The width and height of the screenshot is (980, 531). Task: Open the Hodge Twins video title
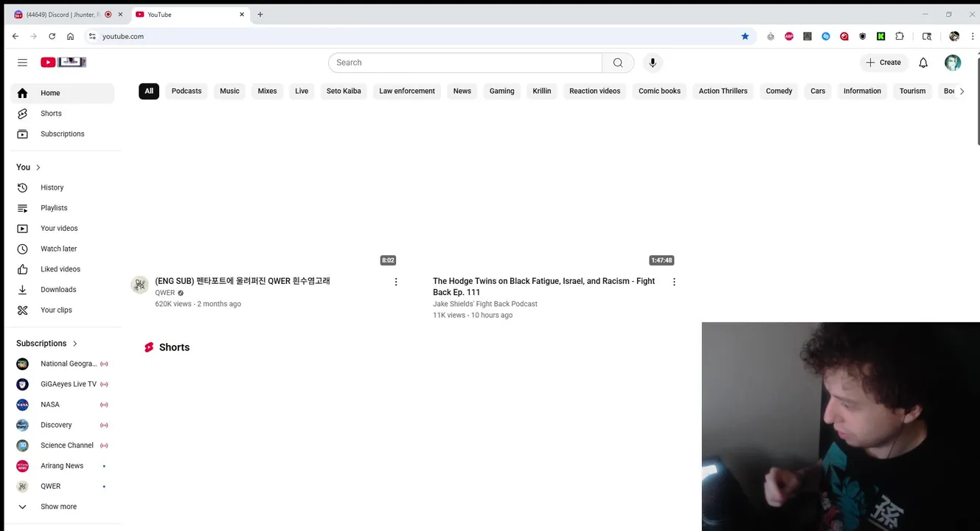(x=544, y=287)
